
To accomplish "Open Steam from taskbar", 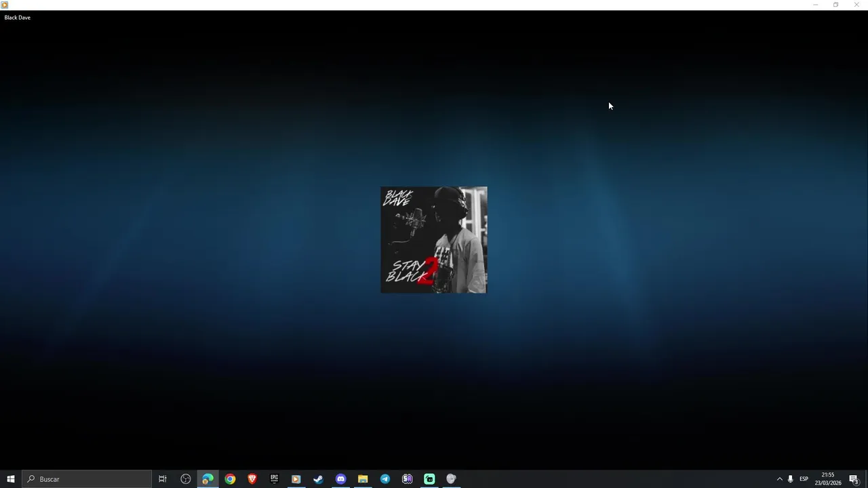I will [x=318, y=479].
